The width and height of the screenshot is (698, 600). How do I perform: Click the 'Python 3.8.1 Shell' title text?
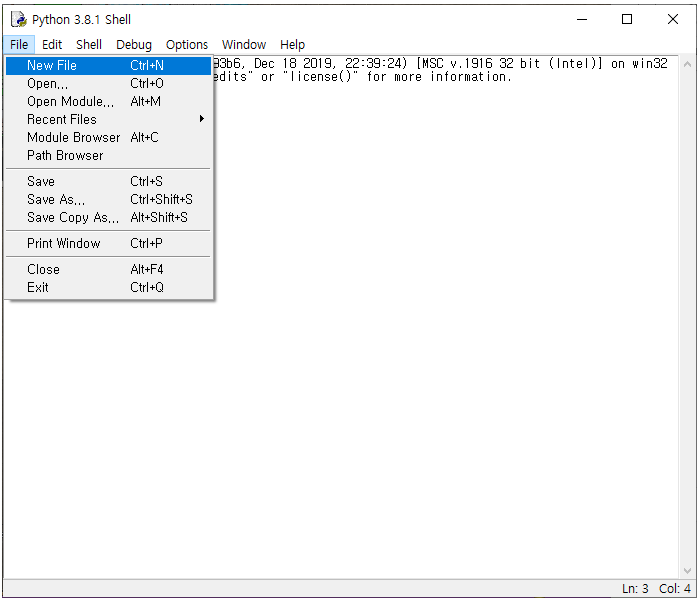[81, 20]
